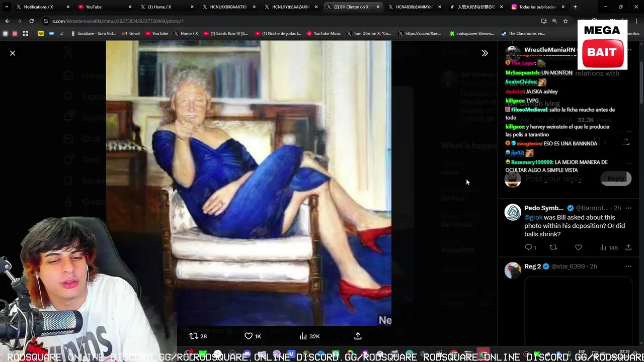Reload the current page
This screenshot has height=362, width=644.
(31, 21)
